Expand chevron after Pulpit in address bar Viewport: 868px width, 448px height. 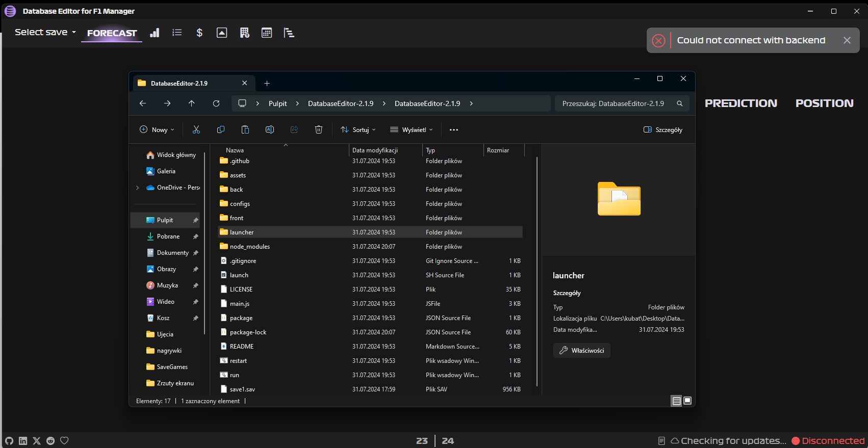click(297, 103)
